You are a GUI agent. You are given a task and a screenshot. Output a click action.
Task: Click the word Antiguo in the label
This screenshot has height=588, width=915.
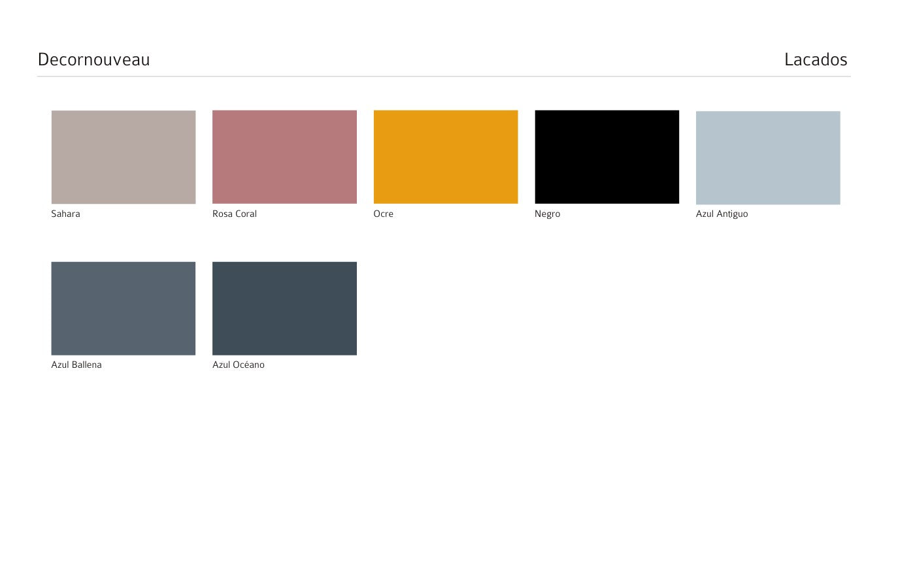point(732,214)
